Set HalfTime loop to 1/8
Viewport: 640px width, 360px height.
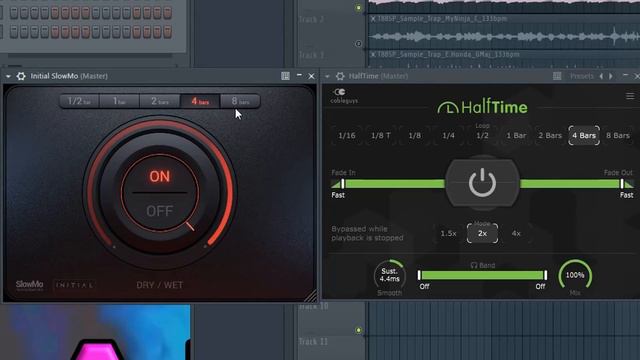coord(414,136)
